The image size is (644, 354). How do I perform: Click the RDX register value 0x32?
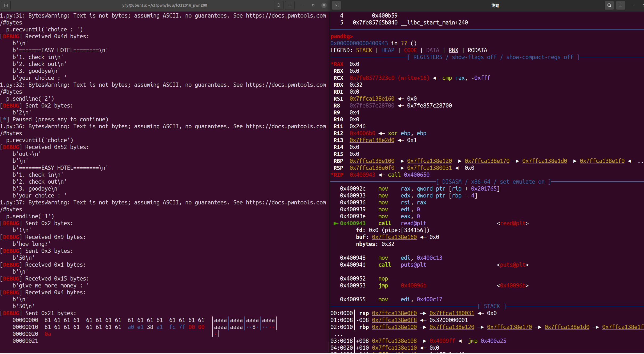(356, 85)
